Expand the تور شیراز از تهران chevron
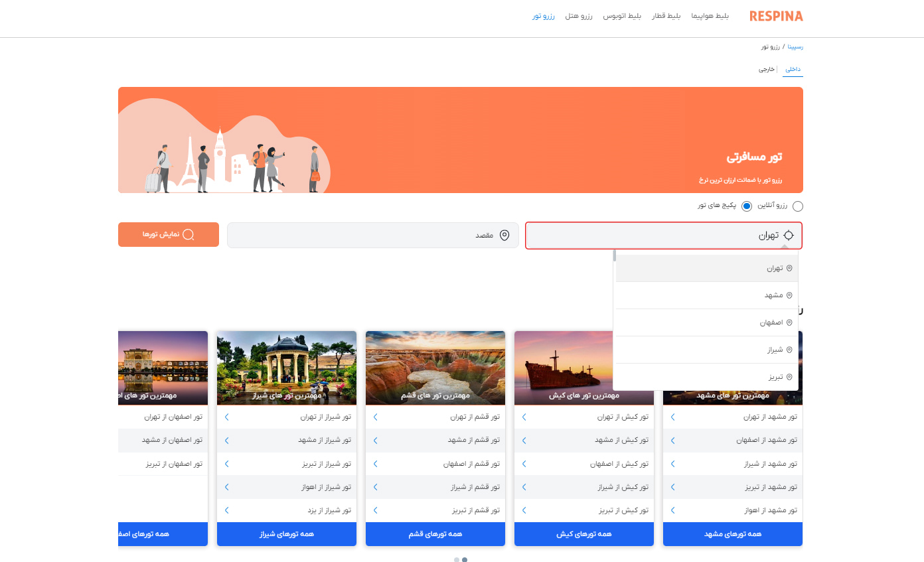 click(x=226, y=417)
